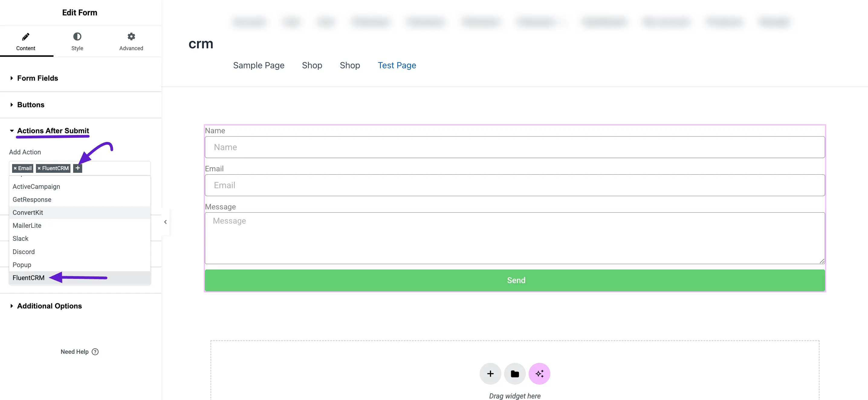Pick Slack from the action list

click(x=79, y=238)
